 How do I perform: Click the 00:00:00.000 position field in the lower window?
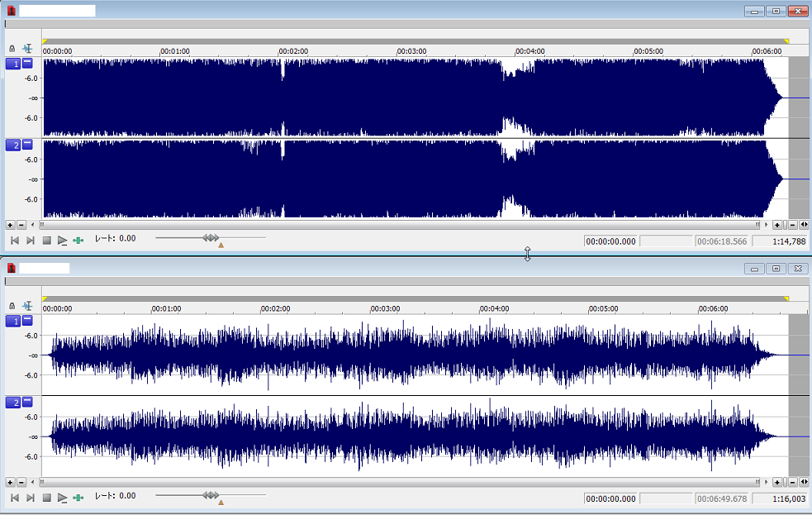(x=611, y=499)
